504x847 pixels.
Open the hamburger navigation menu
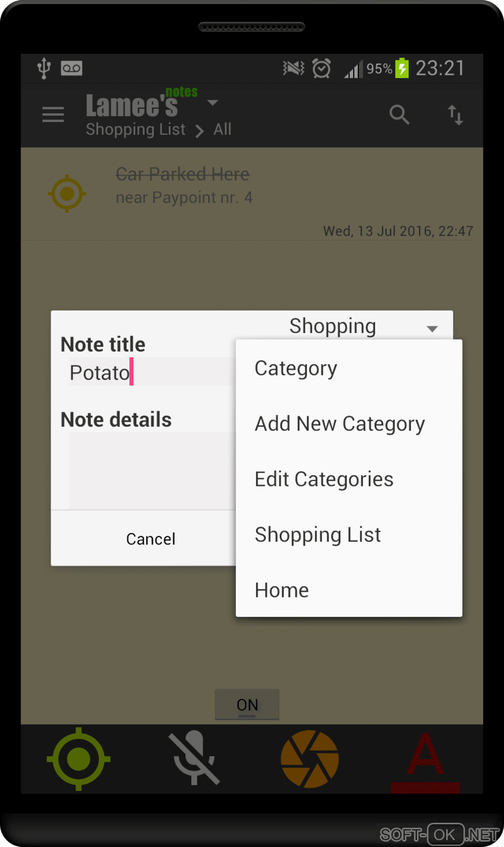click(53, 115)
